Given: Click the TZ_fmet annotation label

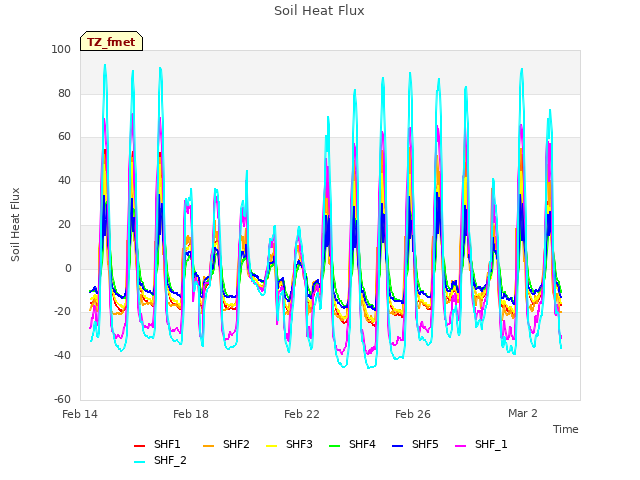Looking at the screenshot, I should coord(111,41).
